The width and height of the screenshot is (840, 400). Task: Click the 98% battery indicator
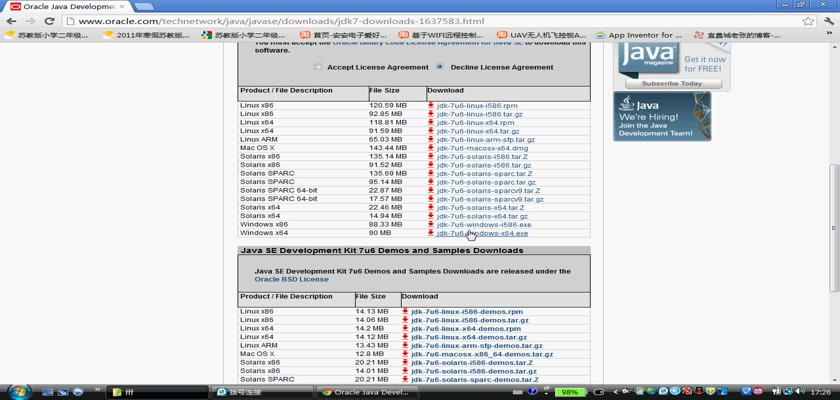(x=569, y=392)
